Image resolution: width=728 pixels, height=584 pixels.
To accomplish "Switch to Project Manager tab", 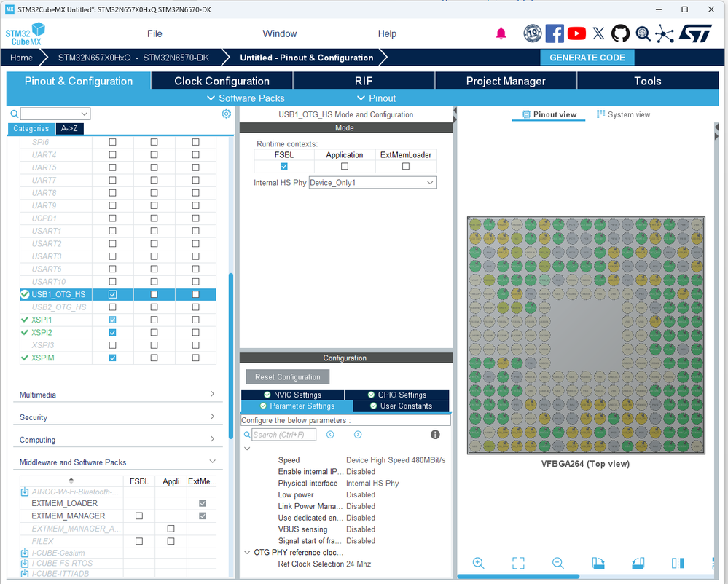I will pos(506,81).
